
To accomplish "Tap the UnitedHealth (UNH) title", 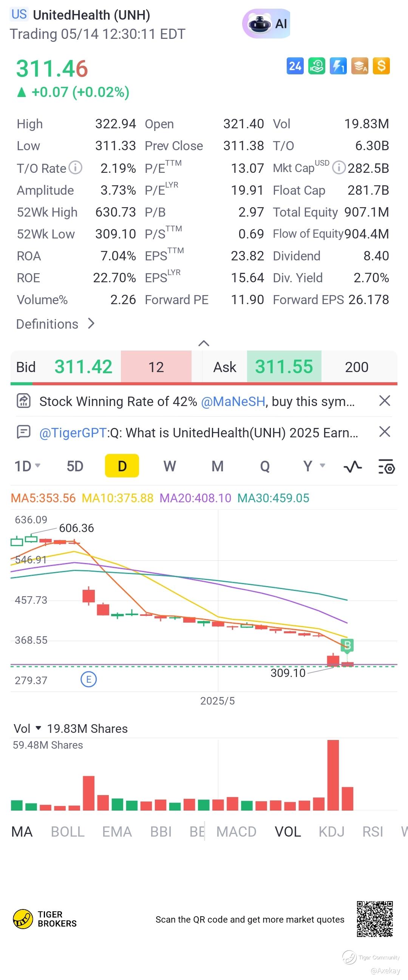I will click(91, 15).
